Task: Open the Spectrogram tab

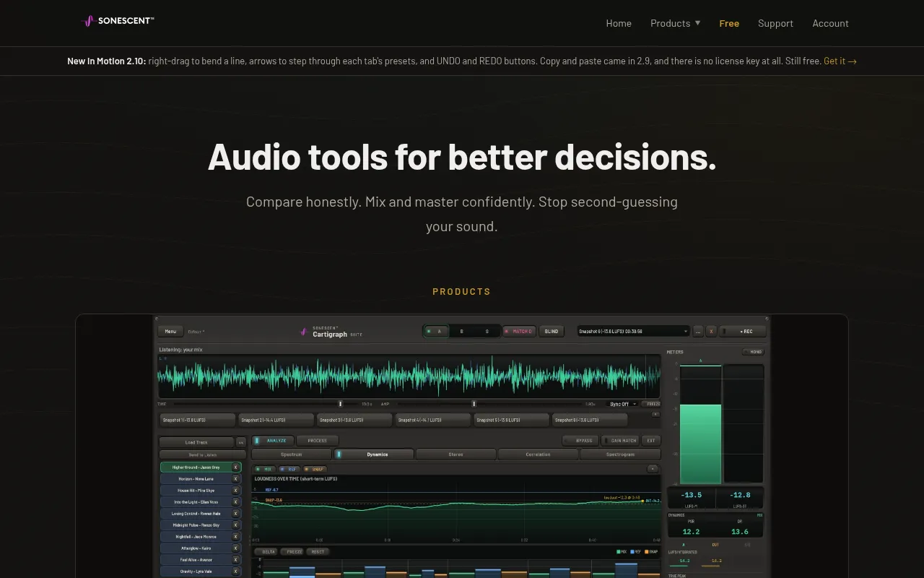Action: pyautogui.click(x=620, y=454)
